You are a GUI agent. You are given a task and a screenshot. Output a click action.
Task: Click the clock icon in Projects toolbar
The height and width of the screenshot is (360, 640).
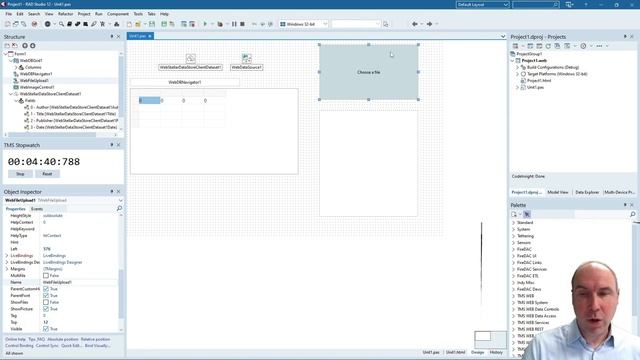(x=583, y=46)
